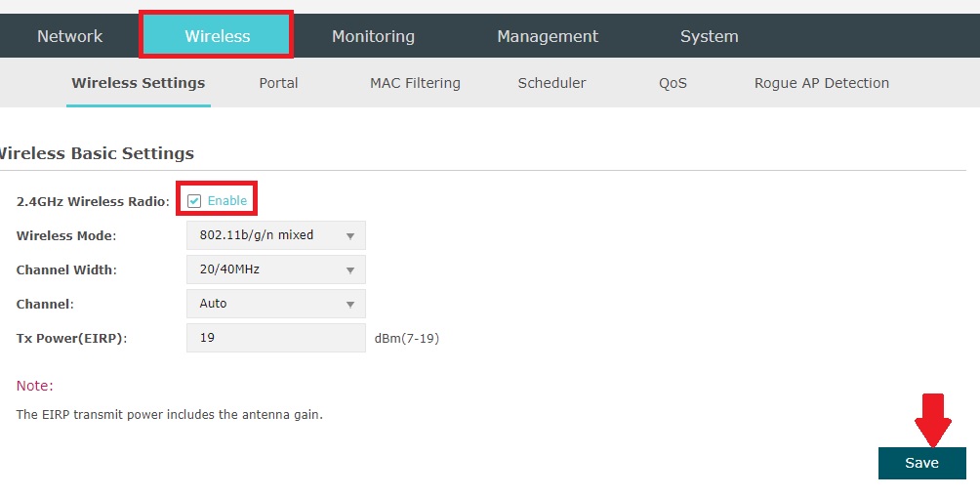Click the Note: label
Viewport: 980px width, 497px height.
[34, 386]
